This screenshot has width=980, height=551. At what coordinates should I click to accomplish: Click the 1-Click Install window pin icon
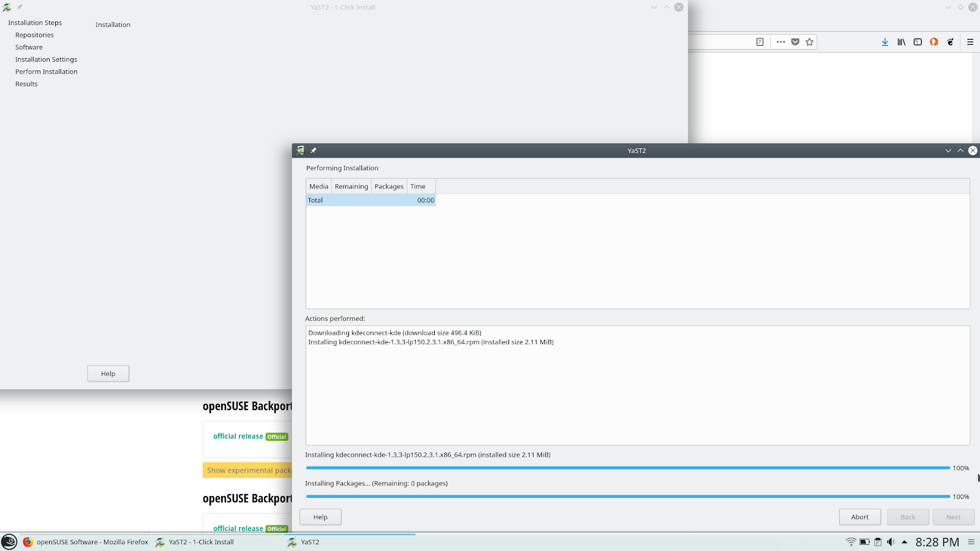tap(20, 7)
